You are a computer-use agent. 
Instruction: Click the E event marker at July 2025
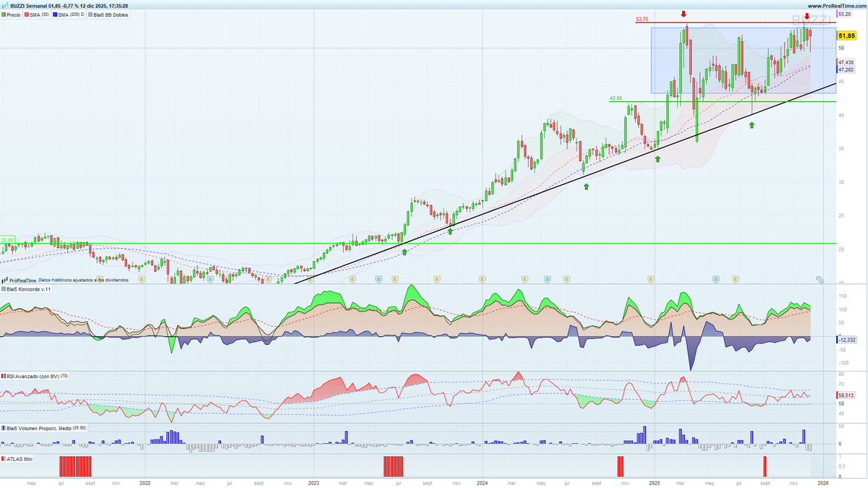pos(736,278)
